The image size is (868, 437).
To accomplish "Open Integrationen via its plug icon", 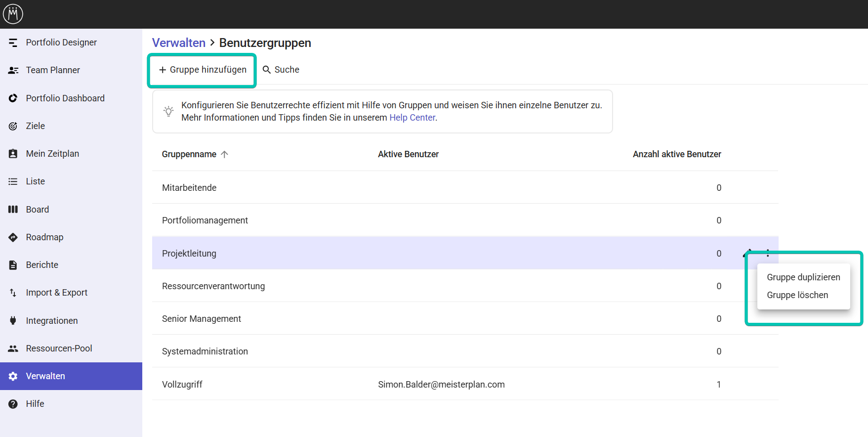I will pos(13,321).
